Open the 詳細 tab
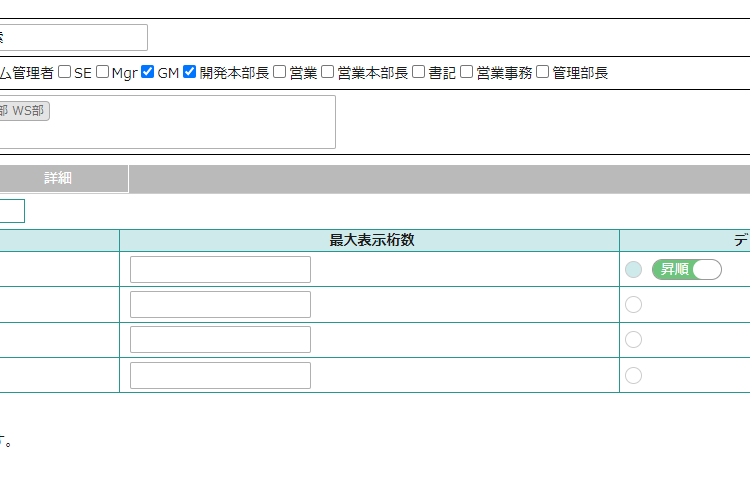 click(58, 179)
